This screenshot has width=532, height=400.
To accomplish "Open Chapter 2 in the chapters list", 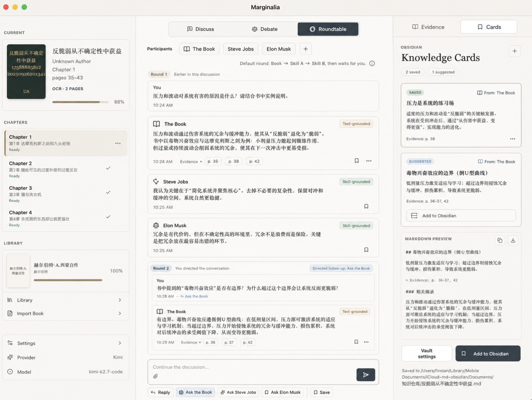I will [66, 169].
